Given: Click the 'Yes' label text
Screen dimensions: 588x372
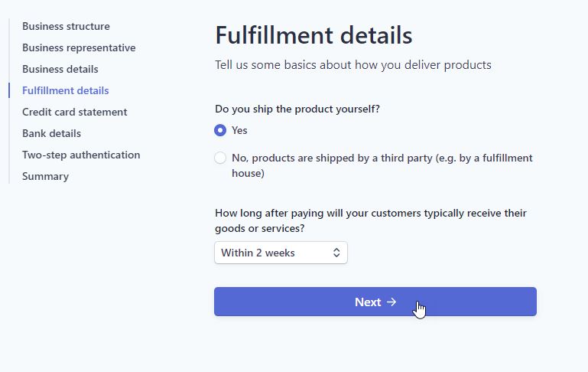Looking at the screenshot, I should tap(239, 130).
